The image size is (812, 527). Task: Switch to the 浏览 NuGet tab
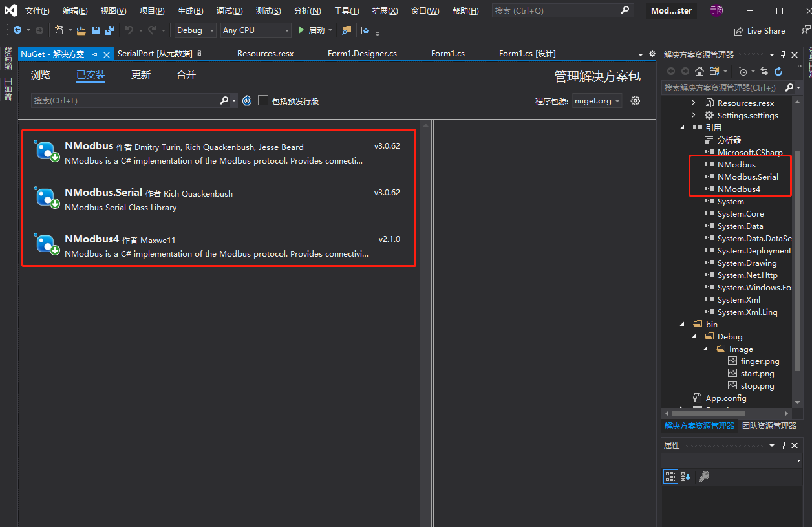[41, 75]
